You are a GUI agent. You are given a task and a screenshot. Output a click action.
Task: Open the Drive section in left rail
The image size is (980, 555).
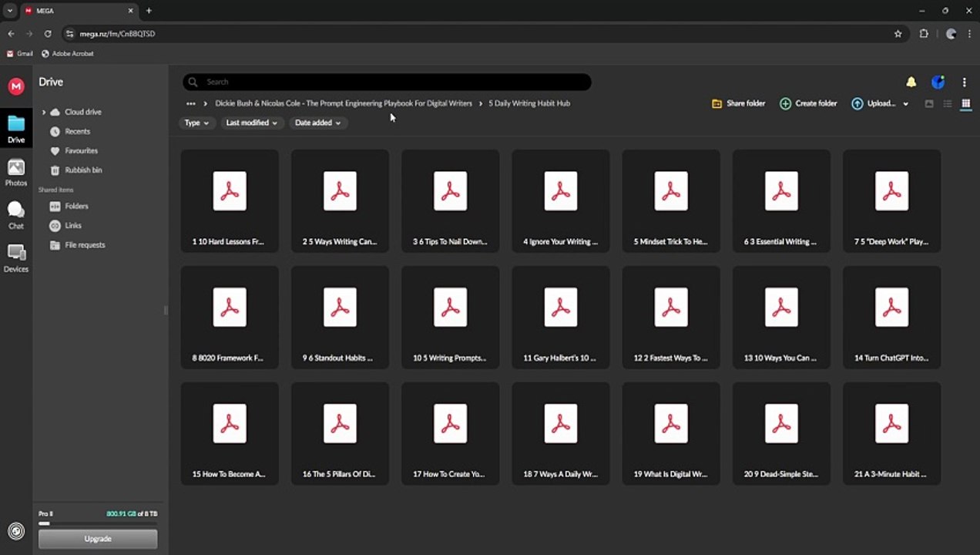tap(16, 129)
